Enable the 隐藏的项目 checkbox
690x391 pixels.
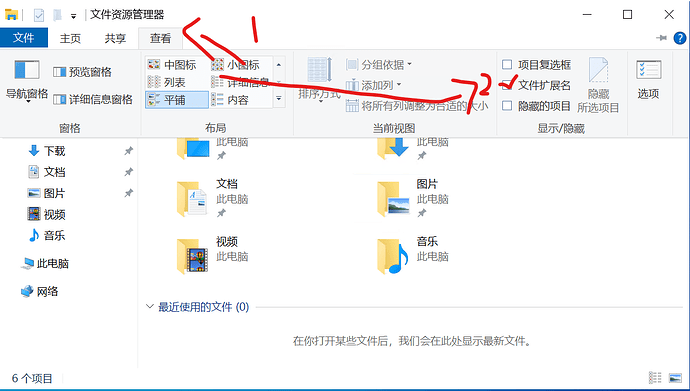[507, 106]
